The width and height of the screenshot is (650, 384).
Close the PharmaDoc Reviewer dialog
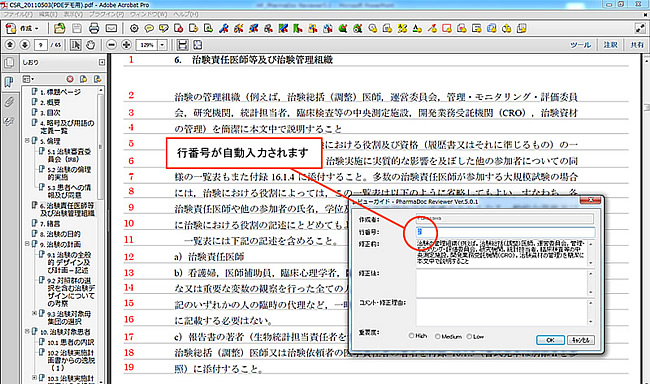[x=590, y=201]
